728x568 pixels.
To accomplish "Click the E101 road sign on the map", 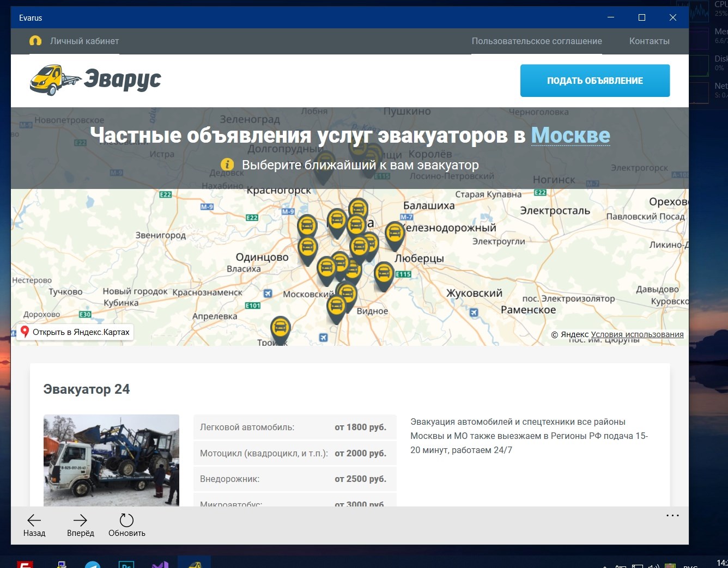I will [x=253, y=306].
